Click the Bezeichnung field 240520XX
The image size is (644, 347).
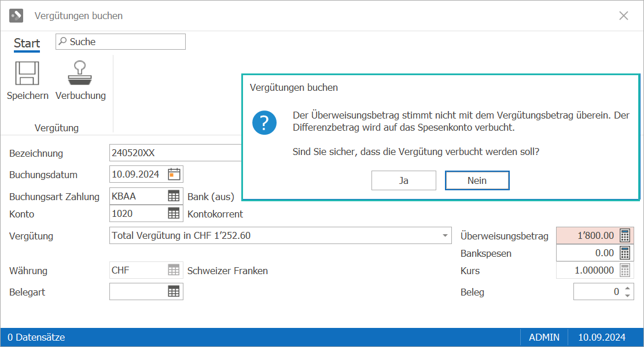coord(176,153)
